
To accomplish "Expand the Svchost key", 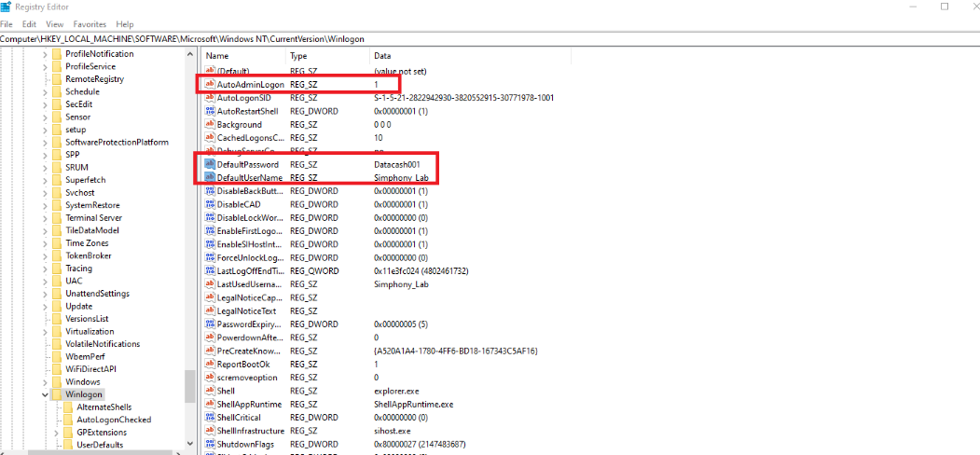I will pos(45,192).
